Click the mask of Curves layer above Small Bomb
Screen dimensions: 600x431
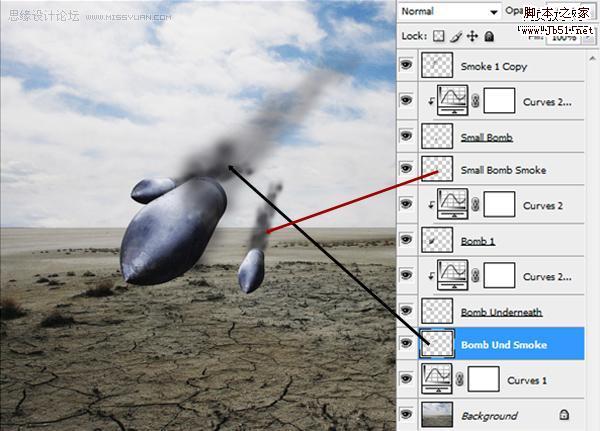click(499, 101)
